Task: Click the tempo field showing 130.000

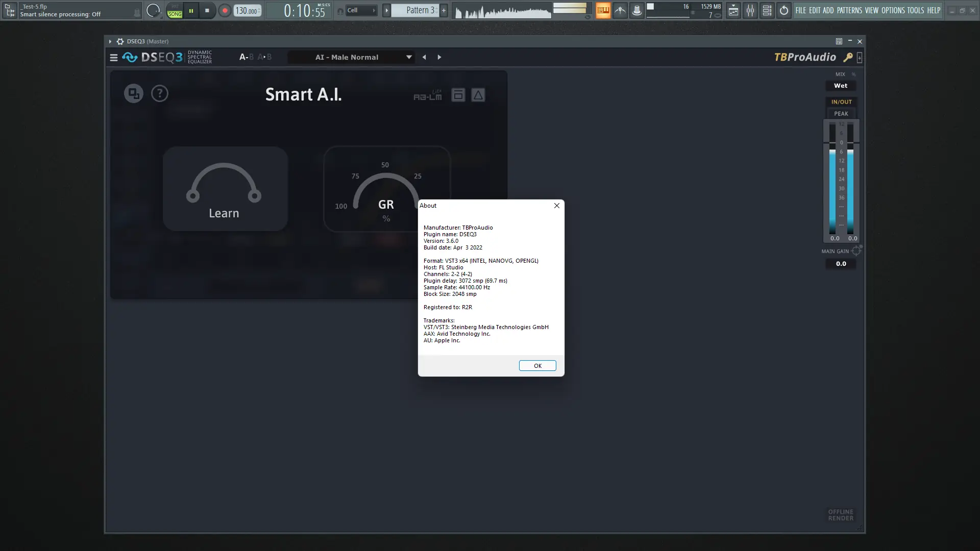Action: coord(246,10)
